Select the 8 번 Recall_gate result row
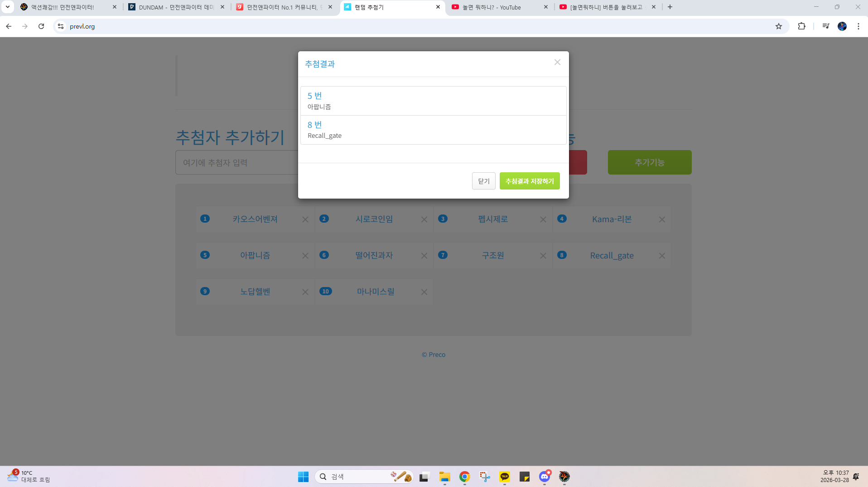Screen dimensions: 868x487 [433, 130]
